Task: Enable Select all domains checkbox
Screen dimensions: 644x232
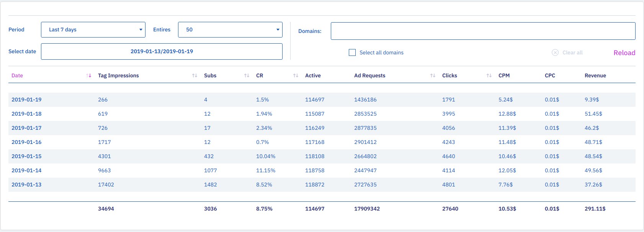Action: point(352,52)
